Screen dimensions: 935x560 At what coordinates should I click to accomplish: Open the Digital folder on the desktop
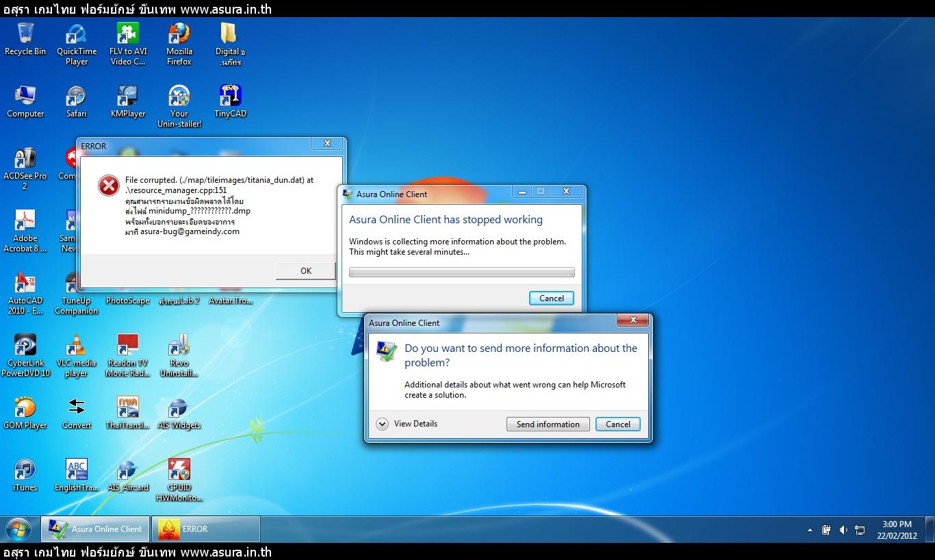[230, 44]
